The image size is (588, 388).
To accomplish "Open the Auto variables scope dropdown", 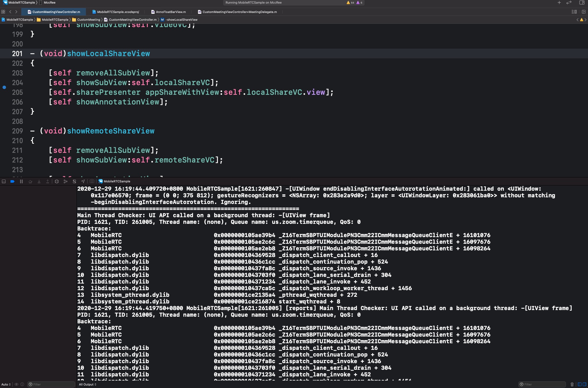I will [6, 384].
